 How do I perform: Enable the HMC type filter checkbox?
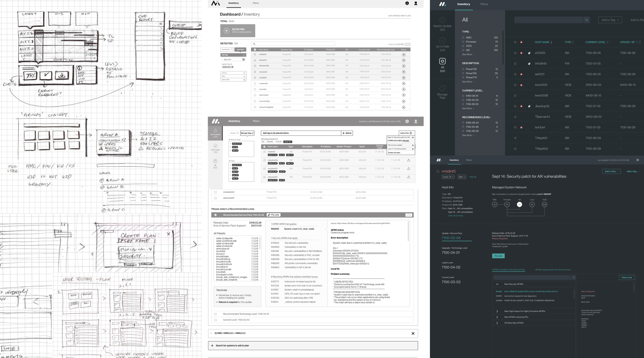tap(463, 38)
